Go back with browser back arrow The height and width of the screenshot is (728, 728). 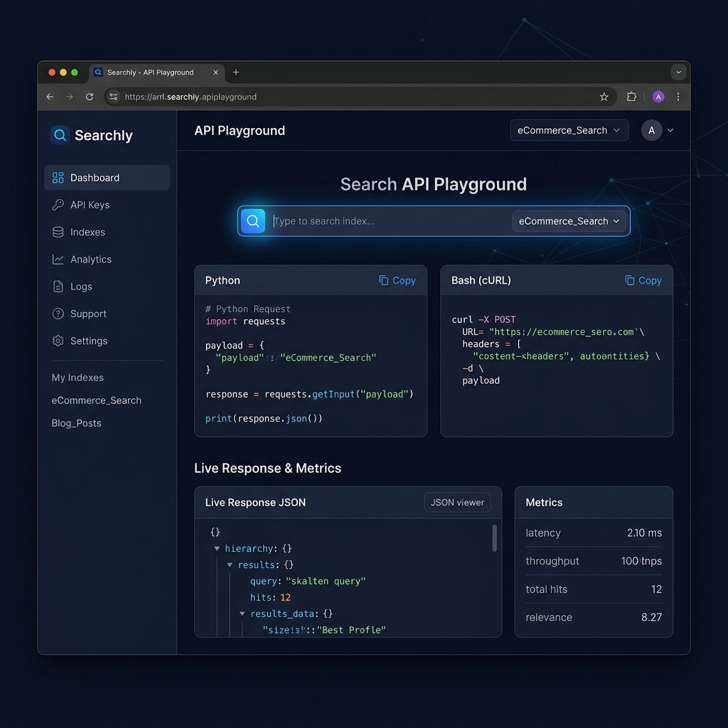50,97
